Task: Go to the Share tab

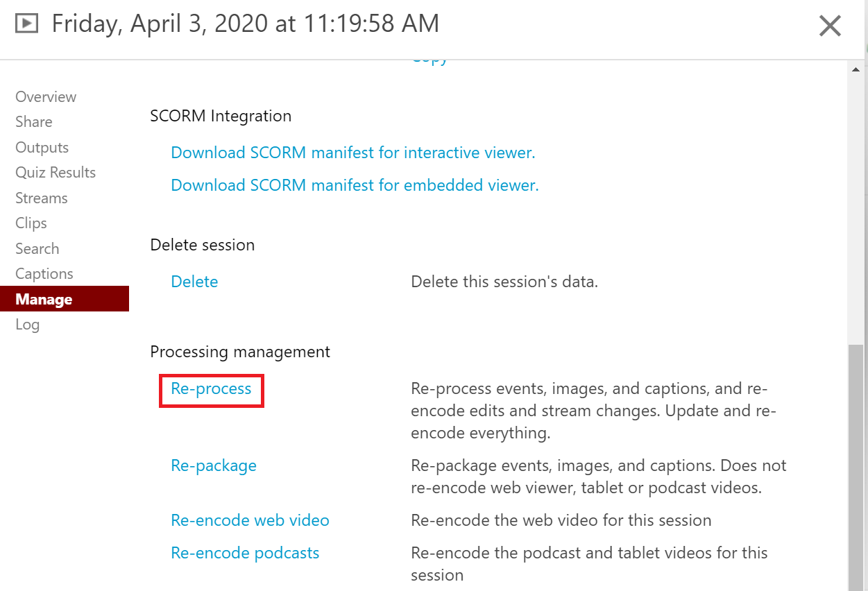Action: [x=34, y=121]
